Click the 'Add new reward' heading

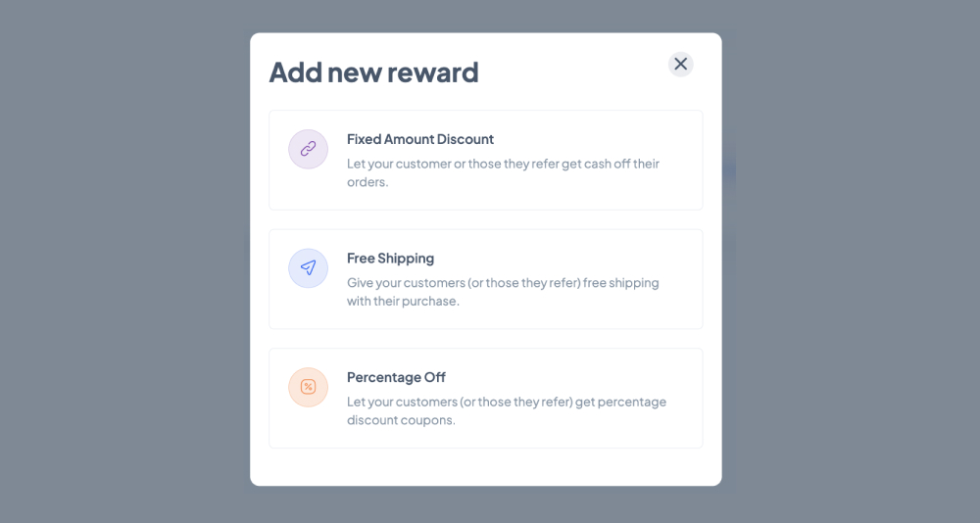(373, 71)
